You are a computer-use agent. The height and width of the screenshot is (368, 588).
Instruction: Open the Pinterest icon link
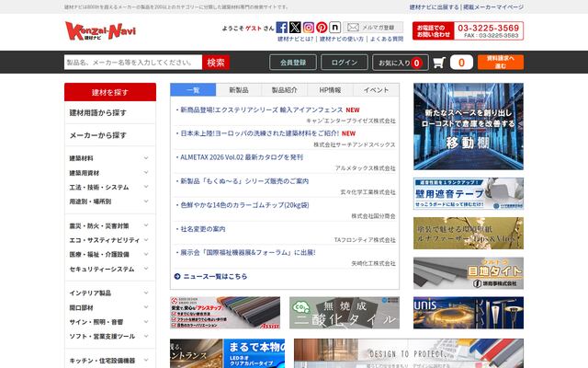pos(322,28)
